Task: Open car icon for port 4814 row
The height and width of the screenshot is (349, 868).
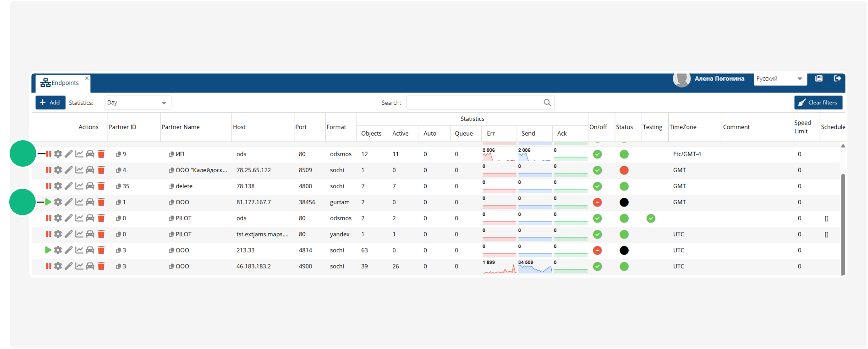Action: click(90, 250)
